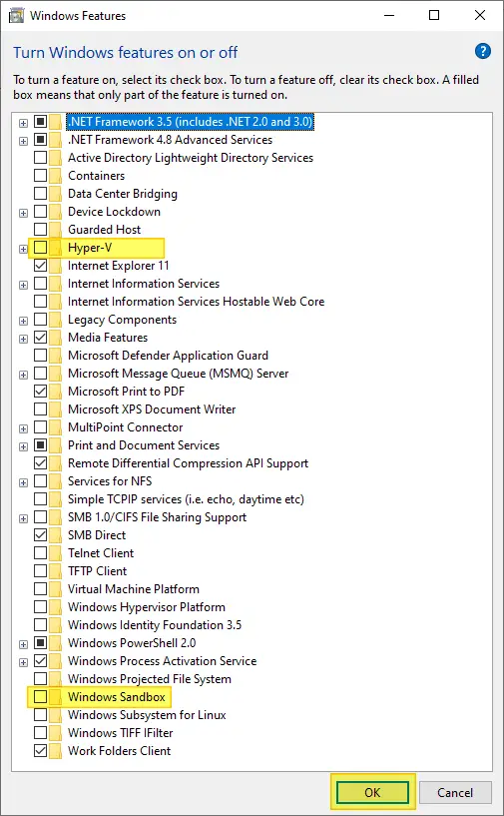Check Windows Hypervisor Platform
Screen dimensions: 504x816
(40, 607)
